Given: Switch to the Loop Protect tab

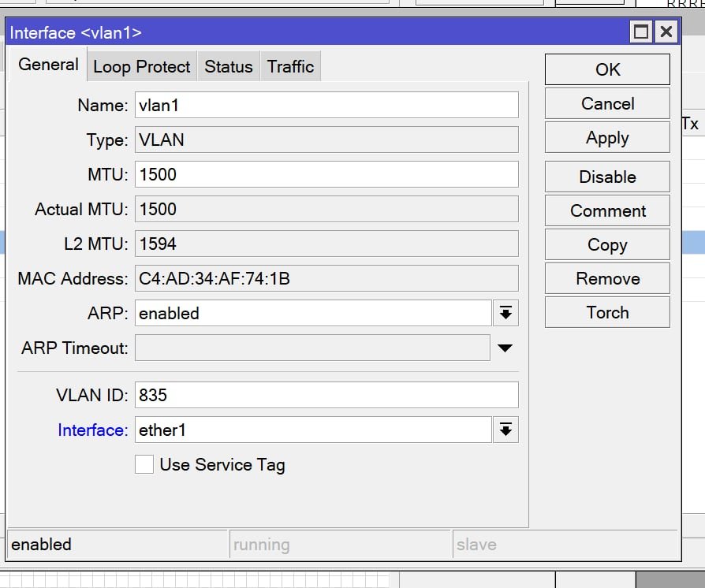Looking at the screenshot, I should coord(141,67).
